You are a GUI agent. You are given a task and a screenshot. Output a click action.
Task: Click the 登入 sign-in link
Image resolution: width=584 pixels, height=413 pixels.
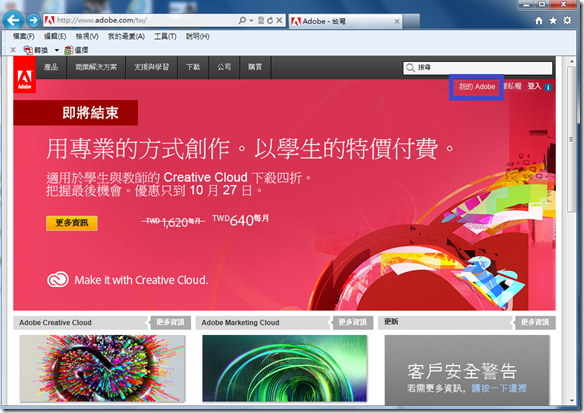pyautogui.click(x=534, y=86)
